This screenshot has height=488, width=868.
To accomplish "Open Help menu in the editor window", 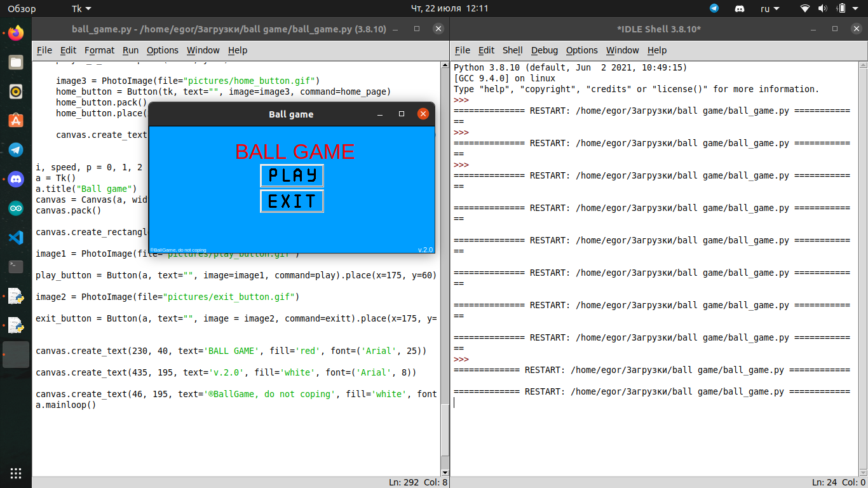I will click(x=238, y=50).
